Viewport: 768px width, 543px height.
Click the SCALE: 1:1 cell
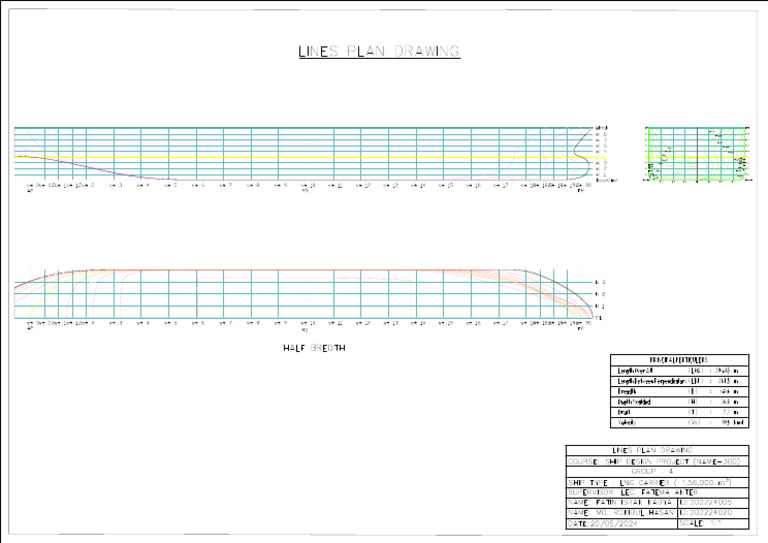[713, 524]
